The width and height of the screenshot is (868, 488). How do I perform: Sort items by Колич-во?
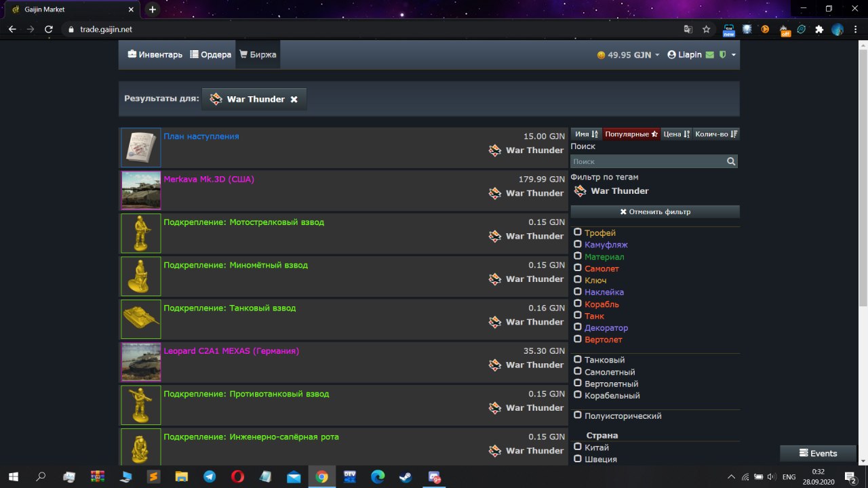point(716,134)
